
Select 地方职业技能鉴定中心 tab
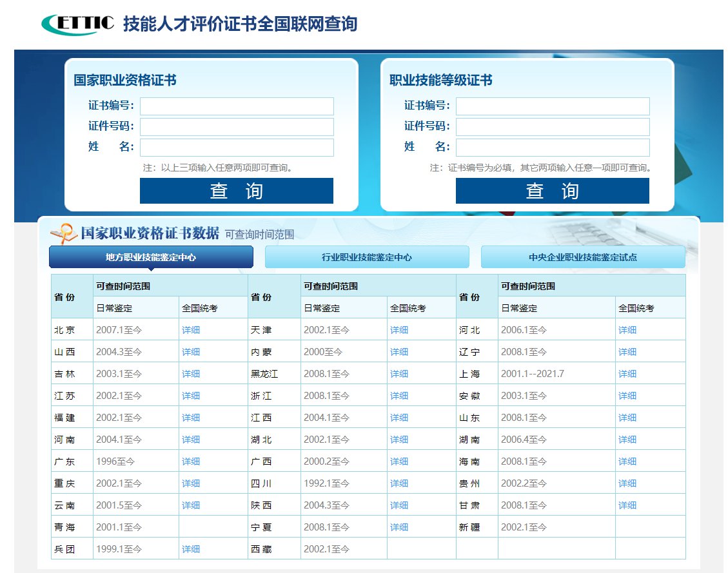click(x=151, y=257)
